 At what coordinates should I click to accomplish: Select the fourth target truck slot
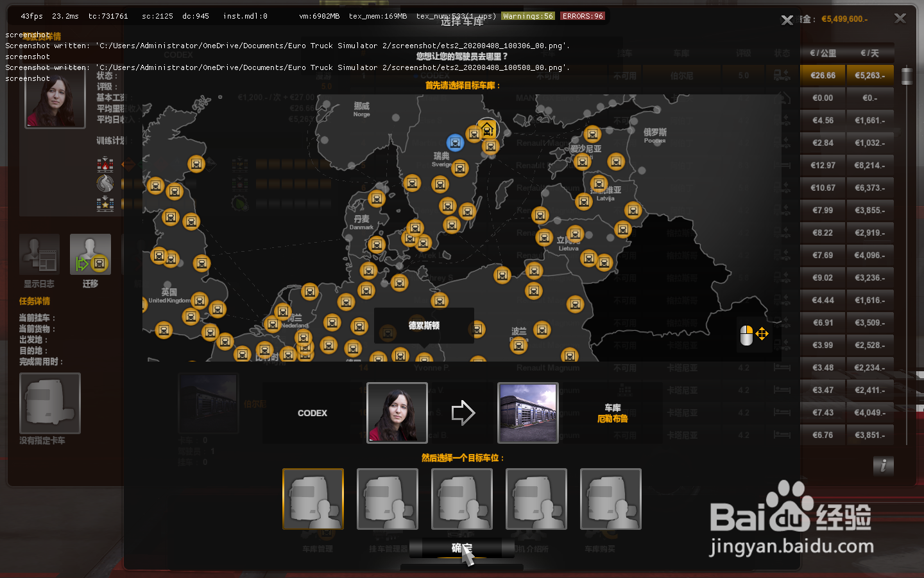536,499
